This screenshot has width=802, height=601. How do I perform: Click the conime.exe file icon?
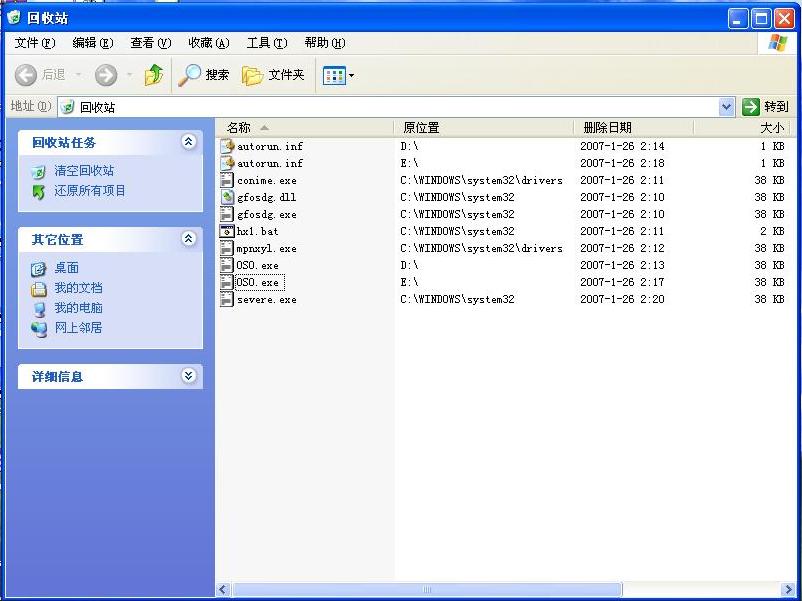tap(227, 181)
